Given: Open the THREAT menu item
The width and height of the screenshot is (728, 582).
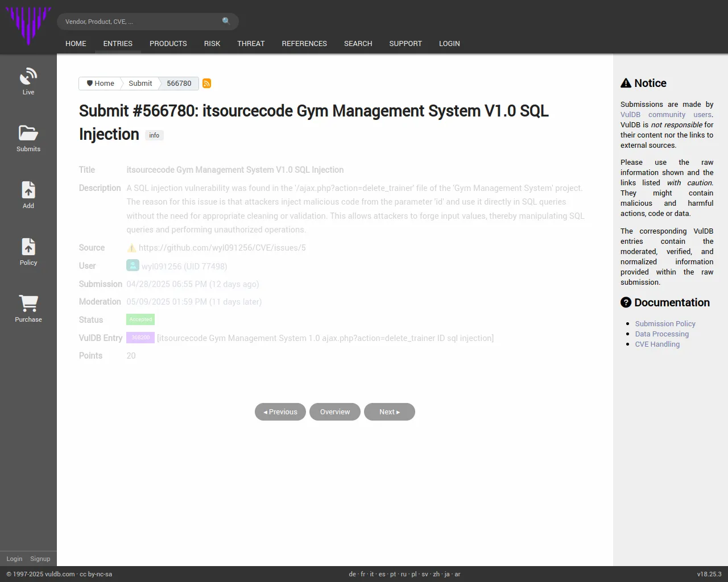Looking at the screenshot, I should click(x=251, y=44).
